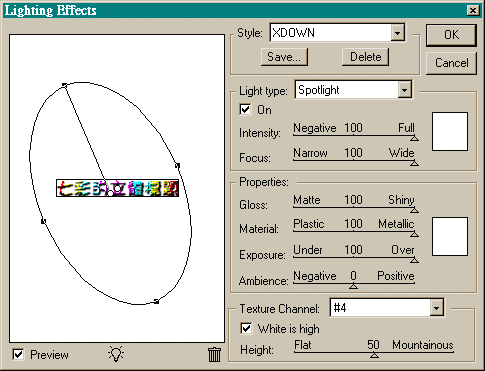Open the light color swatch
This screenshot has height=371, width=485.
pos(450,131)
